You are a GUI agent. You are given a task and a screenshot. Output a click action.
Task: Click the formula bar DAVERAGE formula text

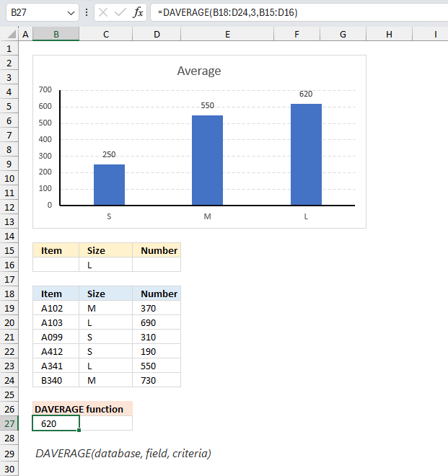coord(227,12)
